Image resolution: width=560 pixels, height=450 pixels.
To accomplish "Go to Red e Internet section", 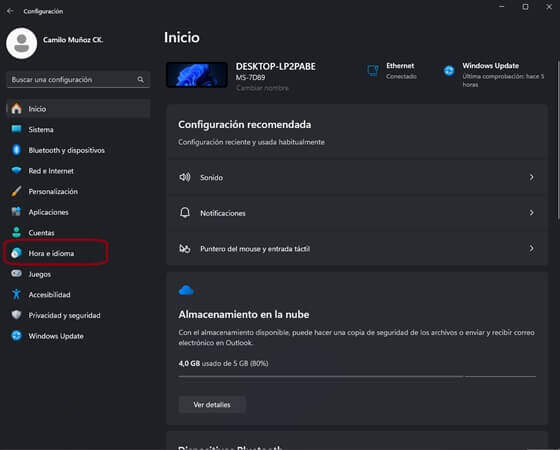I will [78, 171].
